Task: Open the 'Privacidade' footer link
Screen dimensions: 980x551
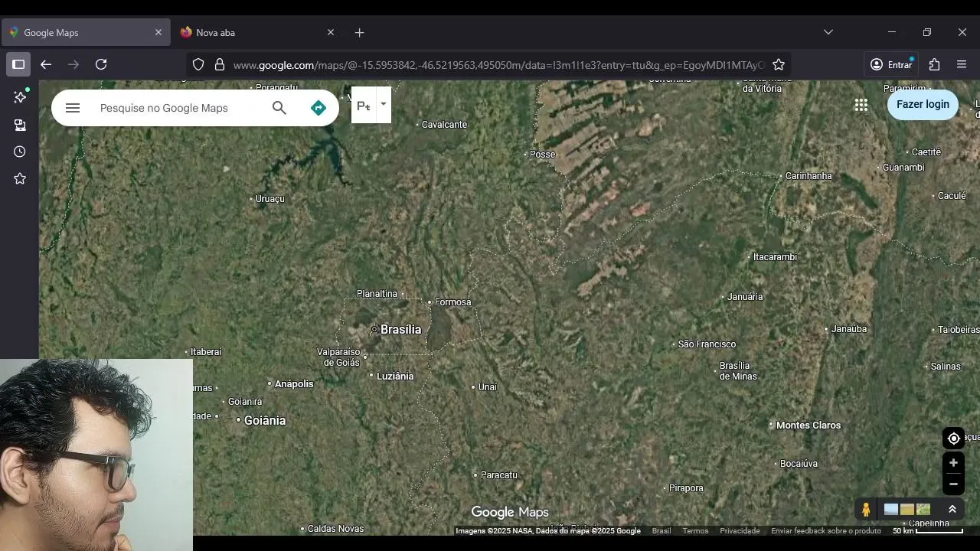Action: click(740, 531)
